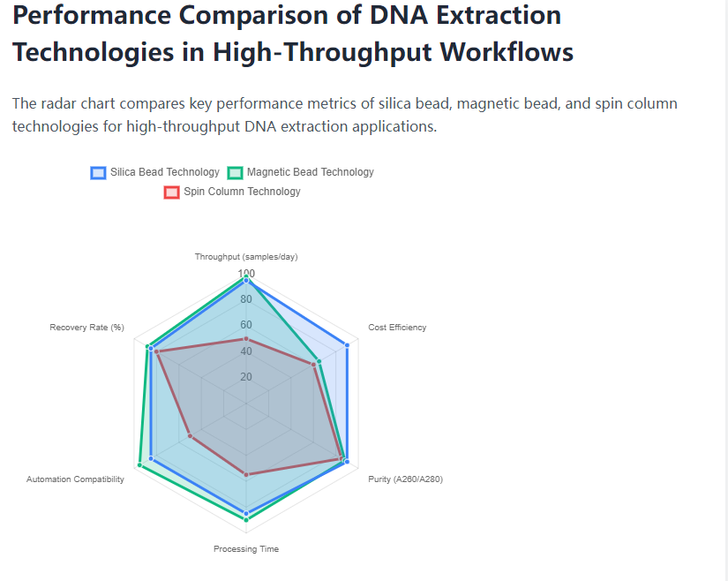Click the Spin Column data point on Throughput axis

coord(246,339)
